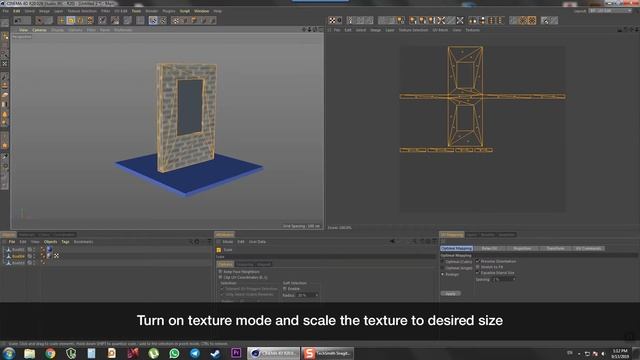The image size is (640, 360).
Task: Click the Cinema 4D taskbar button
Action: tap(273, 353)
